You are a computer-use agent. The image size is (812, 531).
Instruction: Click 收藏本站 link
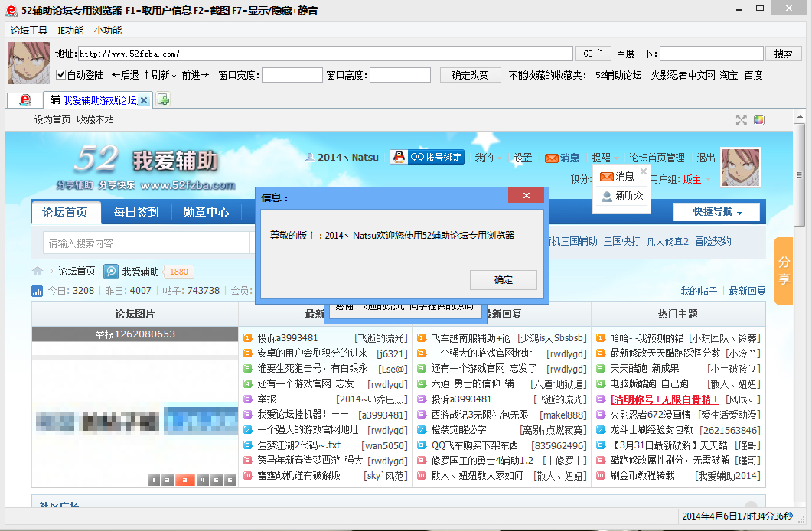(x=96, y=120)
